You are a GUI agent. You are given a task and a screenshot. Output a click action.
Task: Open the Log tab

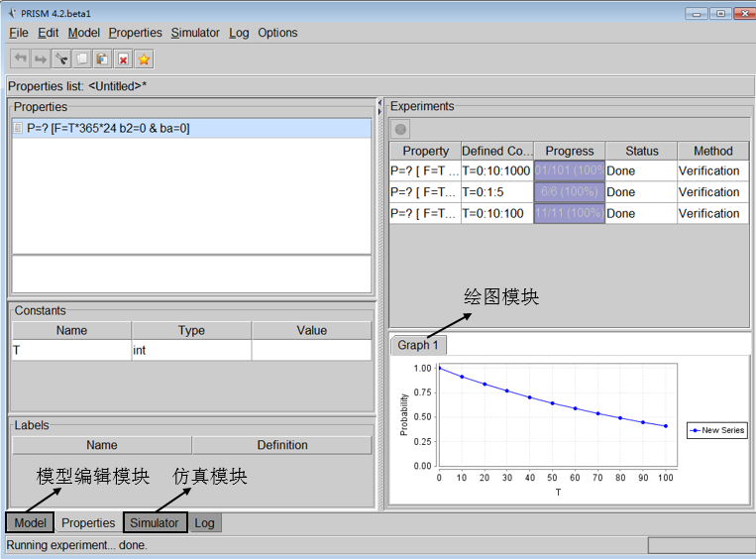point(205,522)
